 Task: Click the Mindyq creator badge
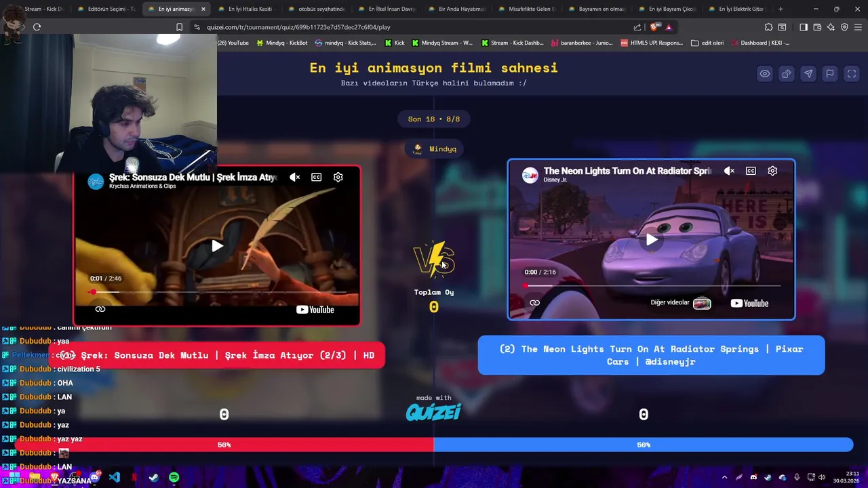pos(435,149)
